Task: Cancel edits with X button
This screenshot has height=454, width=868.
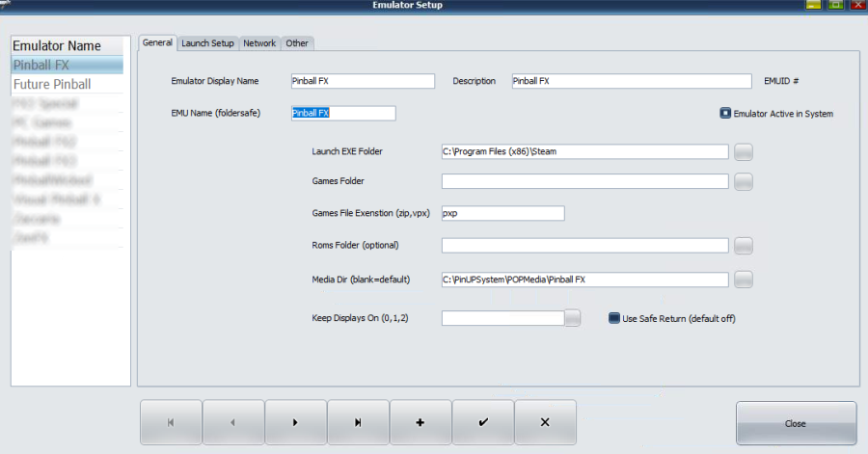Action: pyautogui.click(x=545, y=423)
